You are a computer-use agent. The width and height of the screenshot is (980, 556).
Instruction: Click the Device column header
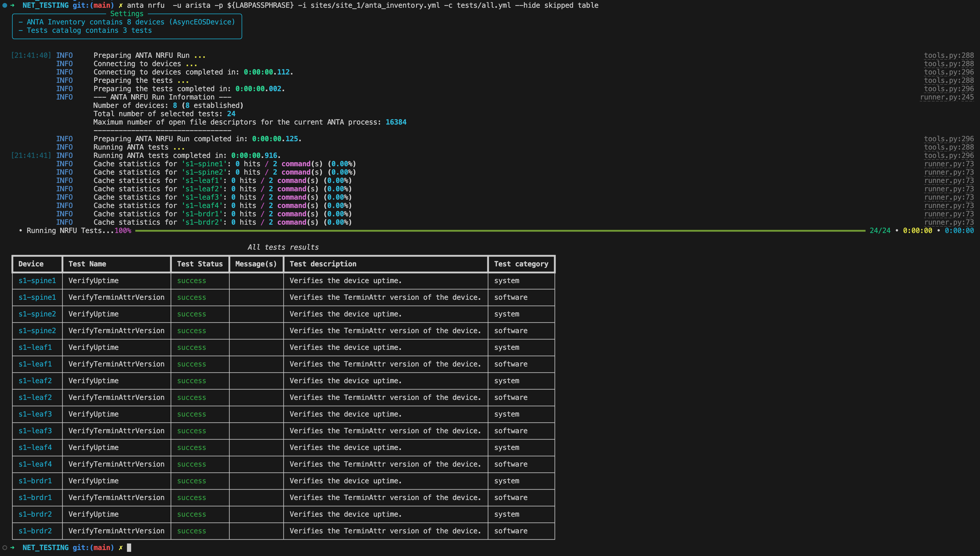coord(31,264)
